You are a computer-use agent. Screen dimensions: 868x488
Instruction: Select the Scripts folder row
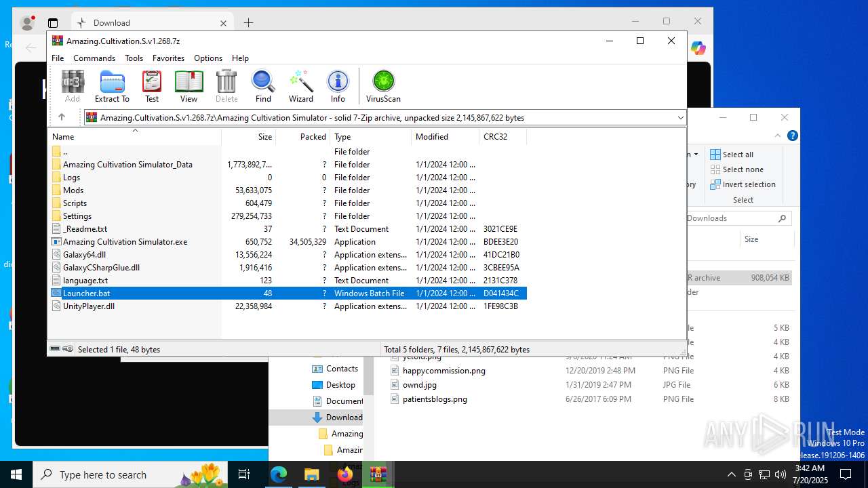(x=288, y=203)
